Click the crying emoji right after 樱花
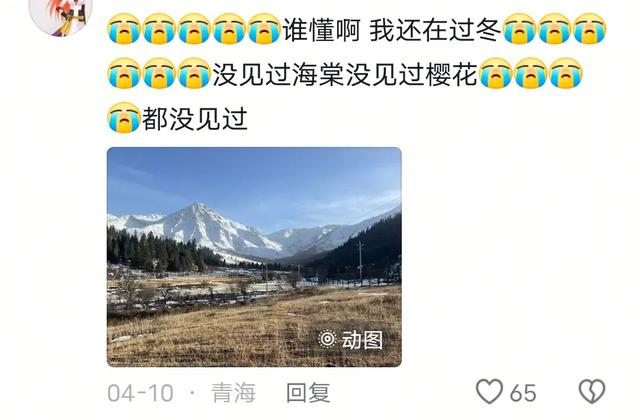Screen dimensions: 640x420 (x=496, y=73)
